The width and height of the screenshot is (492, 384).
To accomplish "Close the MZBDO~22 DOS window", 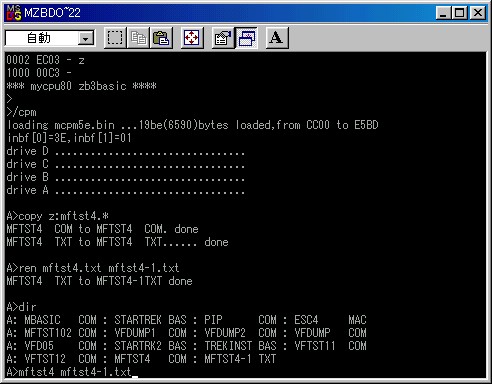I will [x=478, y=13].
